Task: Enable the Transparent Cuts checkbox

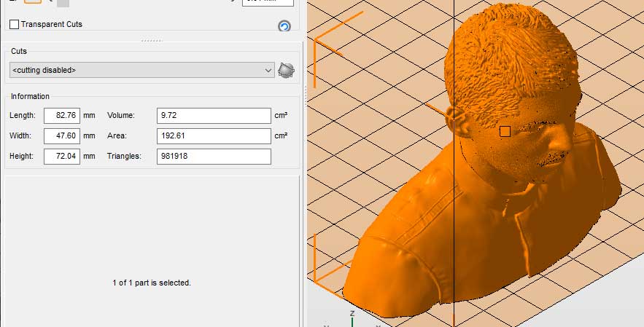Action: point(14,25)
